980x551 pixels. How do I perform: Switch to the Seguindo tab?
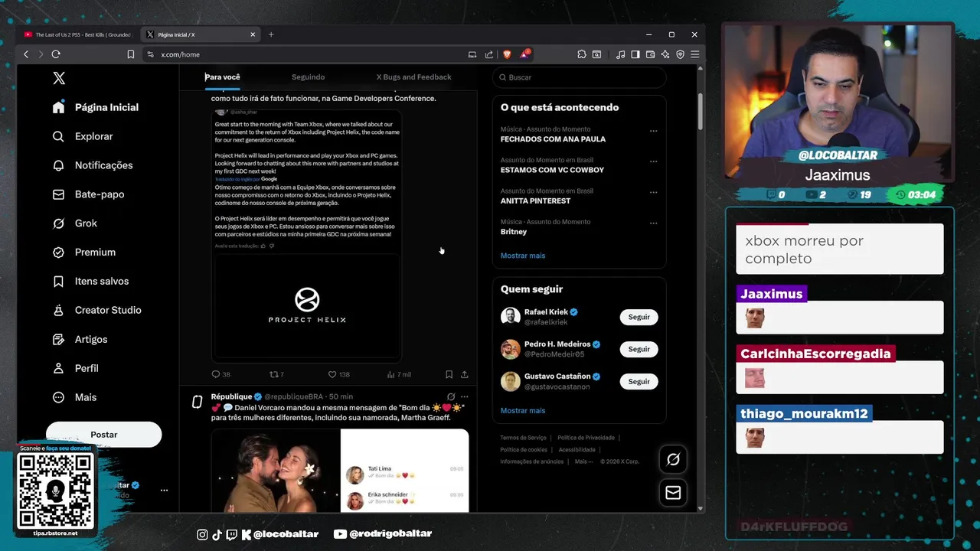pos(308,77)
